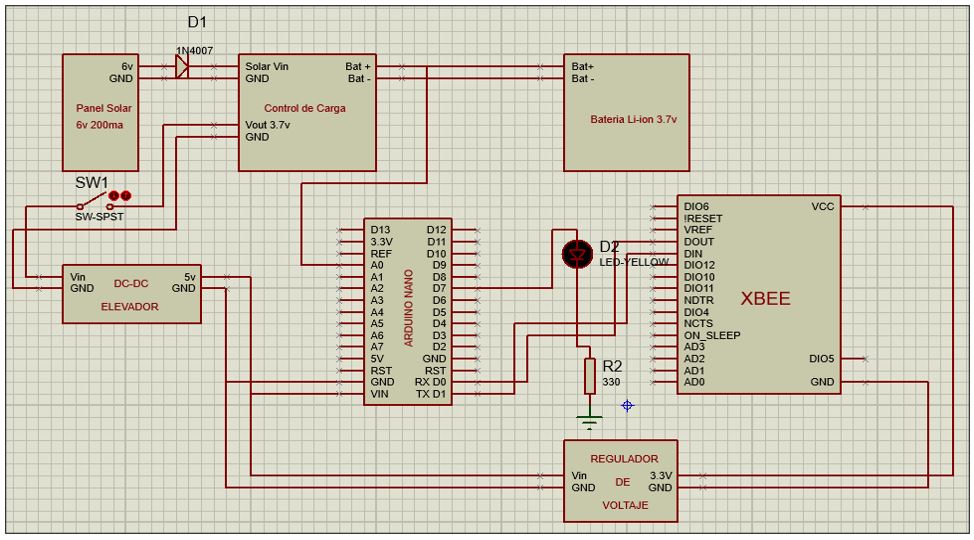
Task: Click the blue origin crosshair marker
Action: [x=627, y=406]
